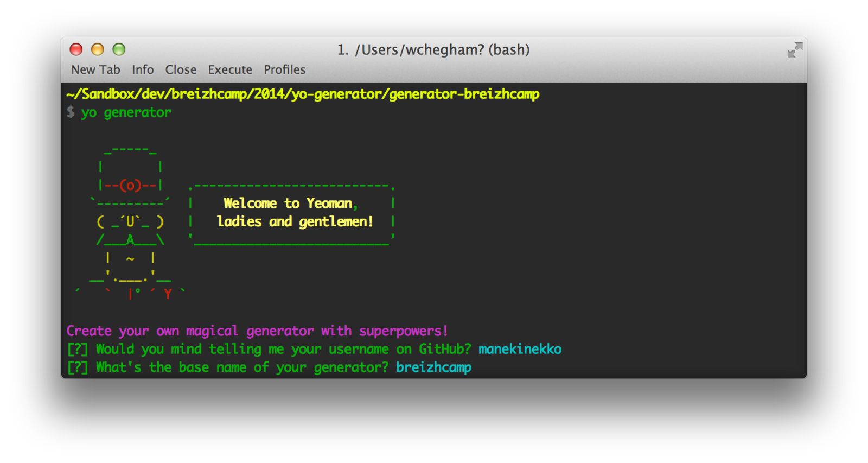Open the Execute toolbar item
Image resolution: width=868 pixels, height=463 pixels.
click(x=230, y=69)
